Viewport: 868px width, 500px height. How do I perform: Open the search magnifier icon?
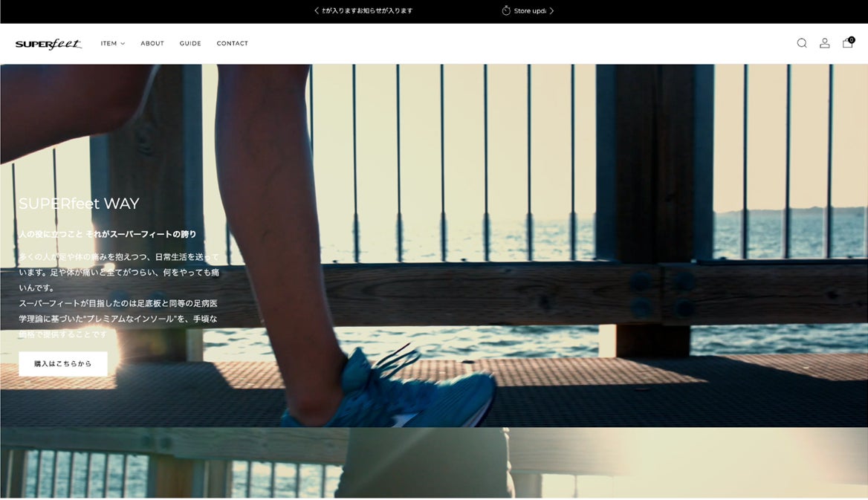802,43
